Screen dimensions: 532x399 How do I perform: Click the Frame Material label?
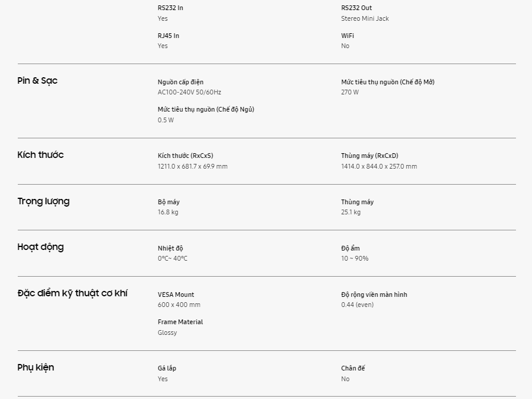(x=180, y=322)
